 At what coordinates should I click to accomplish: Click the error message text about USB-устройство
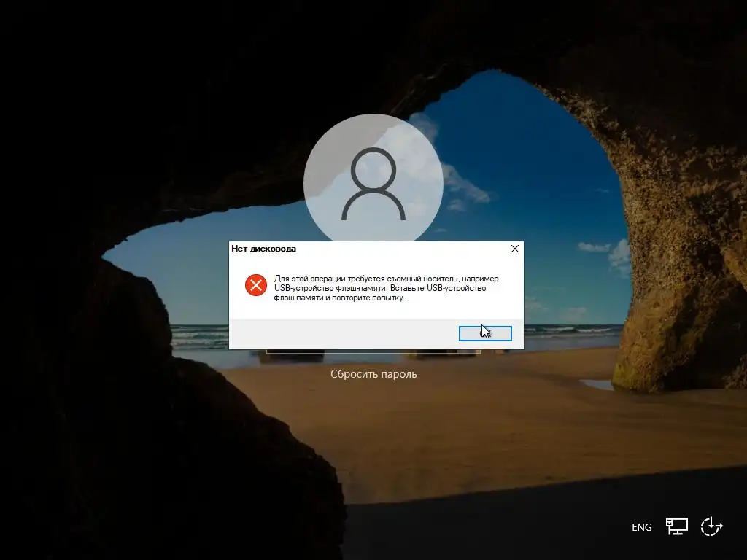(x=387, y=288)
